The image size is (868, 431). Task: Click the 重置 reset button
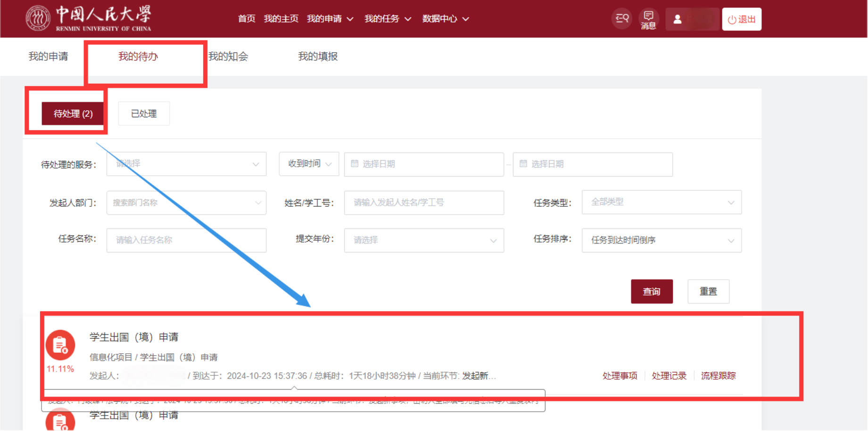pos(708,292)
